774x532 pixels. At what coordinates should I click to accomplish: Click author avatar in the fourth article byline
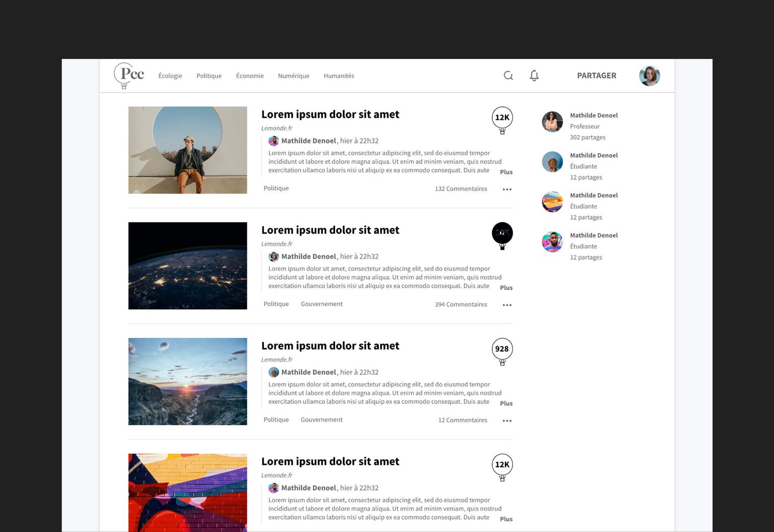click(274, 488)
